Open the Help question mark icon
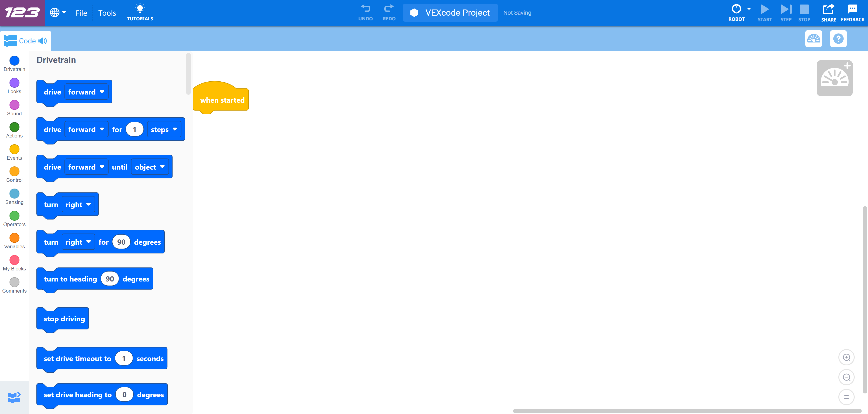This screenshot has height=414, width=868. (x=839, y=39)
